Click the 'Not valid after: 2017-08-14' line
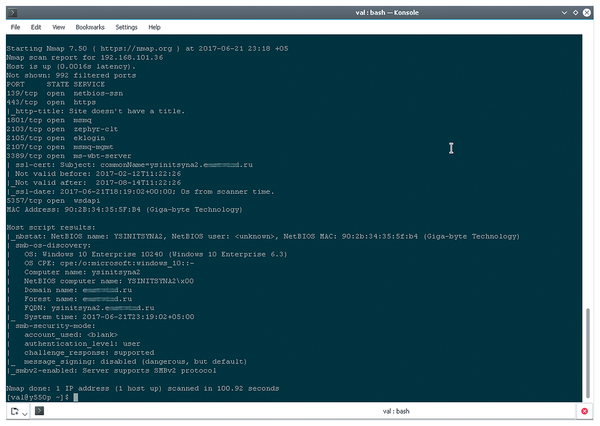 click(x=98, y=183)
